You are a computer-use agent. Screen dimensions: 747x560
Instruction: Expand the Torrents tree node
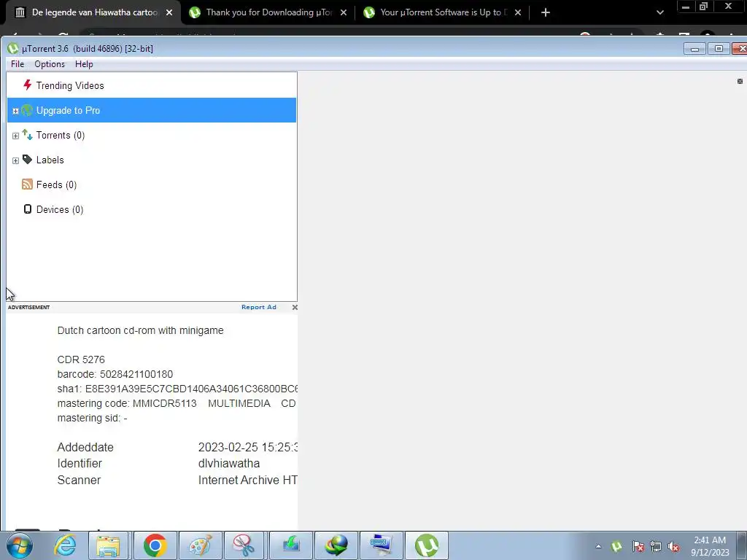15,136
